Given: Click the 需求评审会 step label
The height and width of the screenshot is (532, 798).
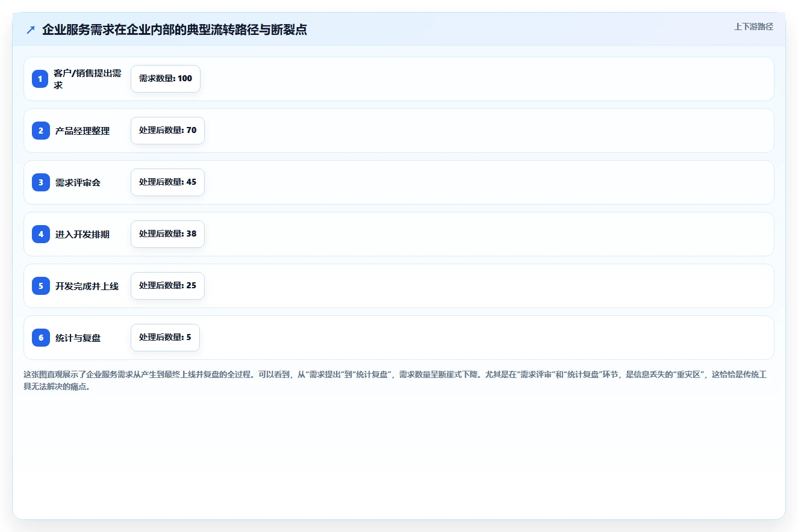Looking at the screenshot, I should tap(78, 182).
